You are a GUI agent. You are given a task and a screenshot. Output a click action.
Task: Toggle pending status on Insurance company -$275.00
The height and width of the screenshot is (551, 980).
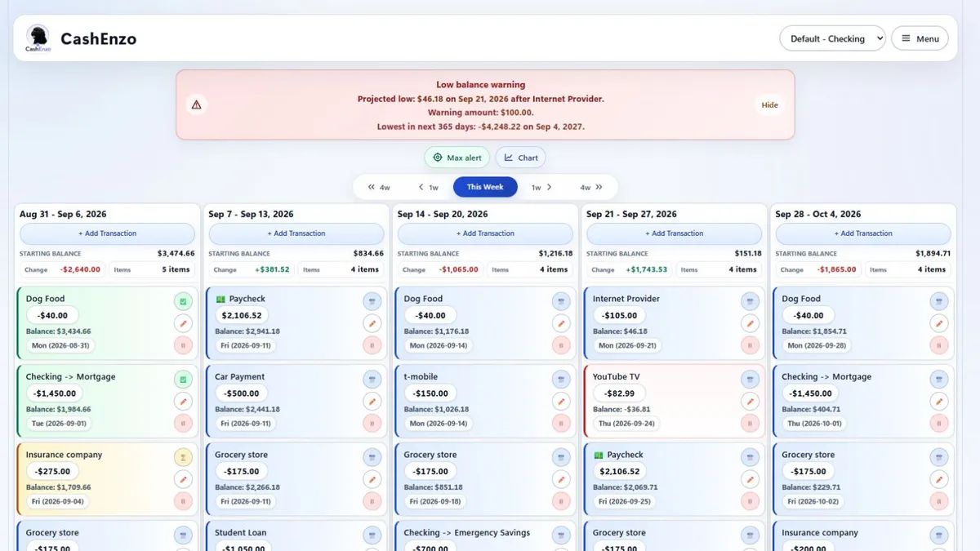(x=183, y=457)
